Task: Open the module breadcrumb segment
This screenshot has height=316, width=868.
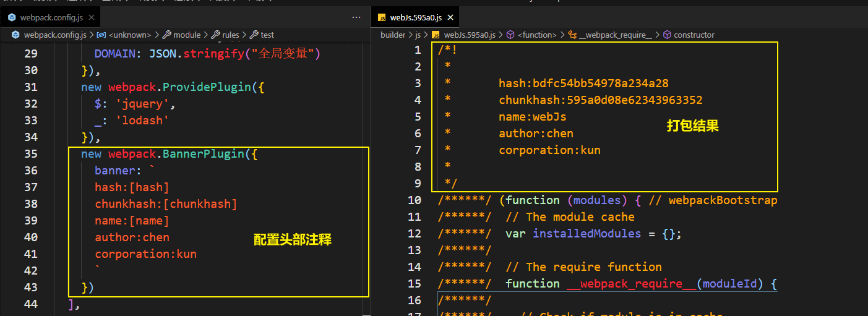Action: tap(182, 35)
